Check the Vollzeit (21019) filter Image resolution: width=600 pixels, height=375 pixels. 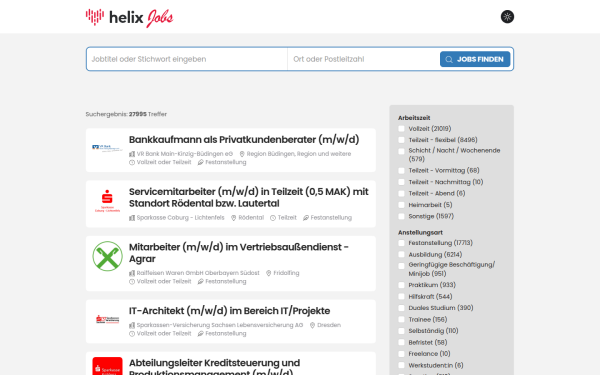pos(401,129)
